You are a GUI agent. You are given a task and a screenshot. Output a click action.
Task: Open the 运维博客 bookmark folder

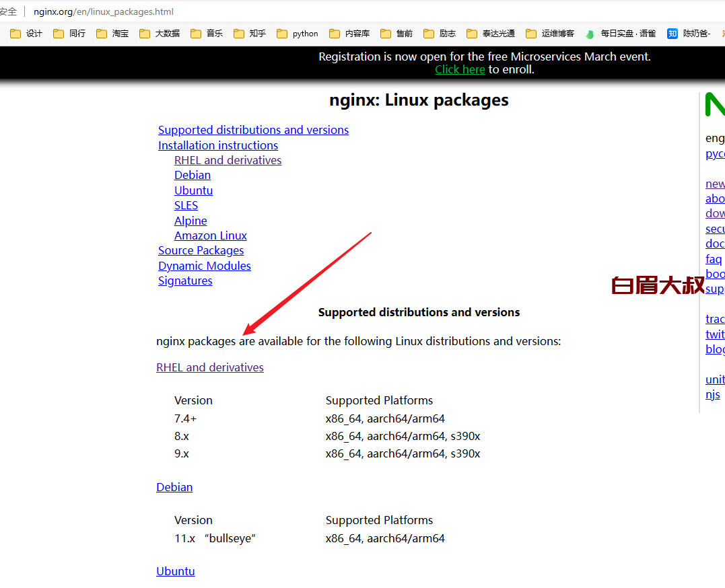(x=550, y=33)
